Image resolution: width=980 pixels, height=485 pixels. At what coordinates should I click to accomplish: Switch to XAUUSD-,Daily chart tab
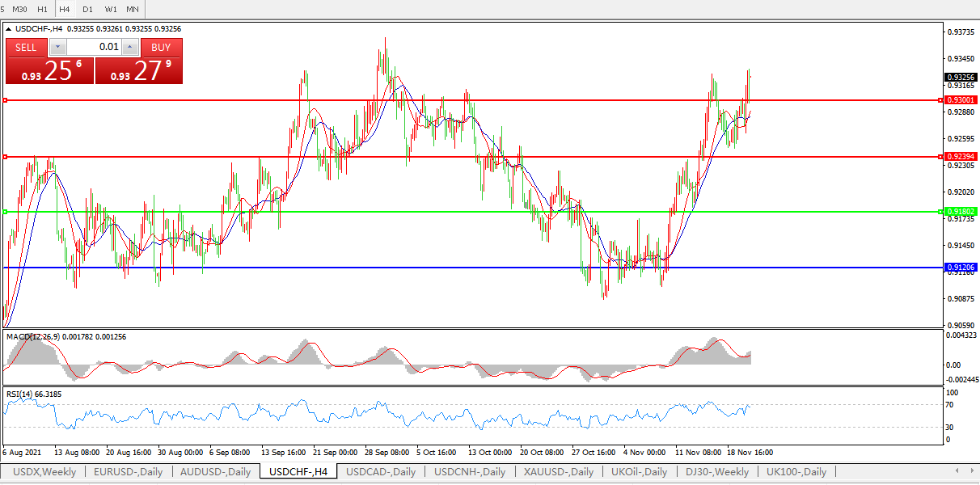[x=558, y=471]
